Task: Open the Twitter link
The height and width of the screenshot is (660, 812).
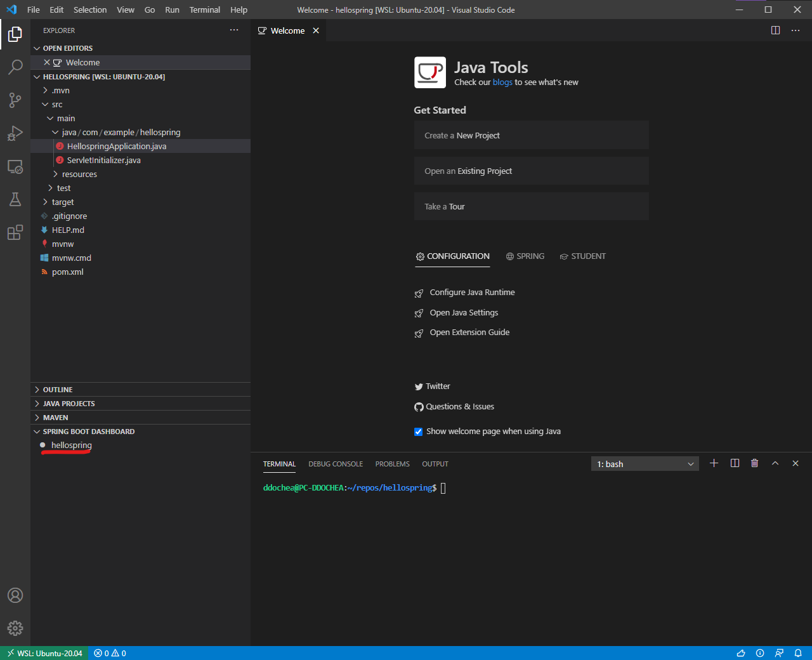Action: 438,386
